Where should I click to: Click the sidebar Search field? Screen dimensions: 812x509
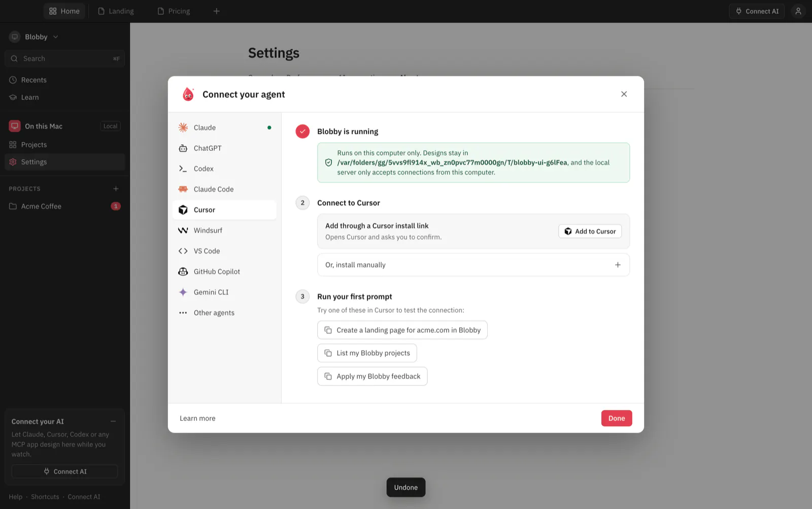[x=65, y=58]
